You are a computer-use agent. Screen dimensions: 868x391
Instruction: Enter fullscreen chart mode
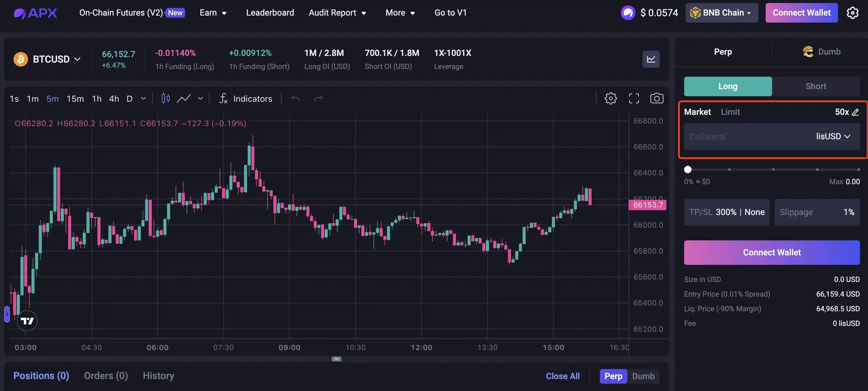634,98
